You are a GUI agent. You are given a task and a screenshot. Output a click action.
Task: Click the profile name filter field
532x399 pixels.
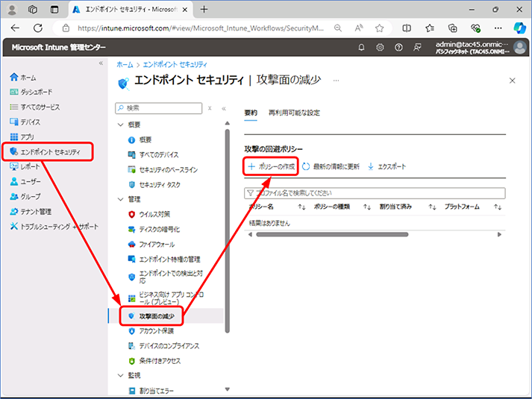[x=375, y=193]
